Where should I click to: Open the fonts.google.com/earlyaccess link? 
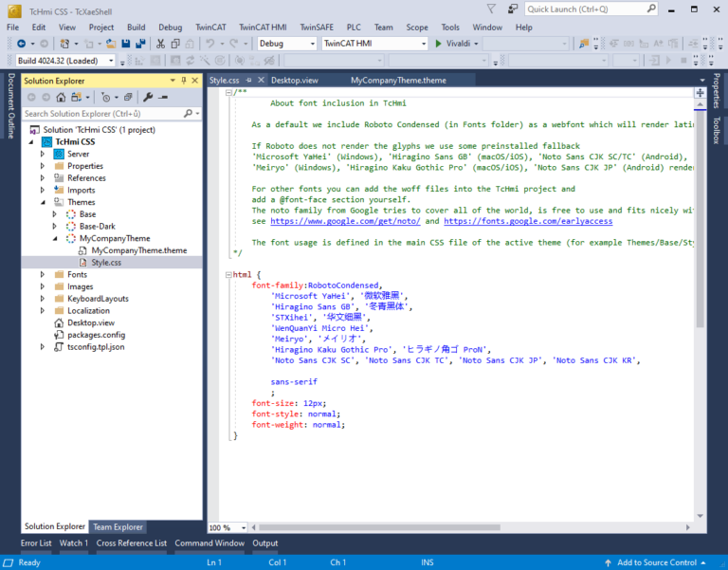(x=527, y=221)
